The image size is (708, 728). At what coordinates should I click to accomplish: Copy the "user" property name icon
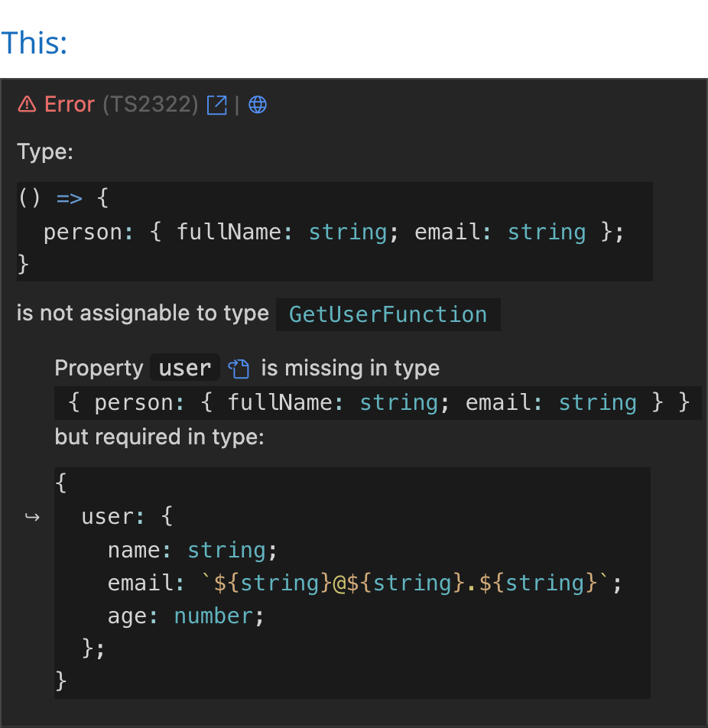tap(237, 368)
